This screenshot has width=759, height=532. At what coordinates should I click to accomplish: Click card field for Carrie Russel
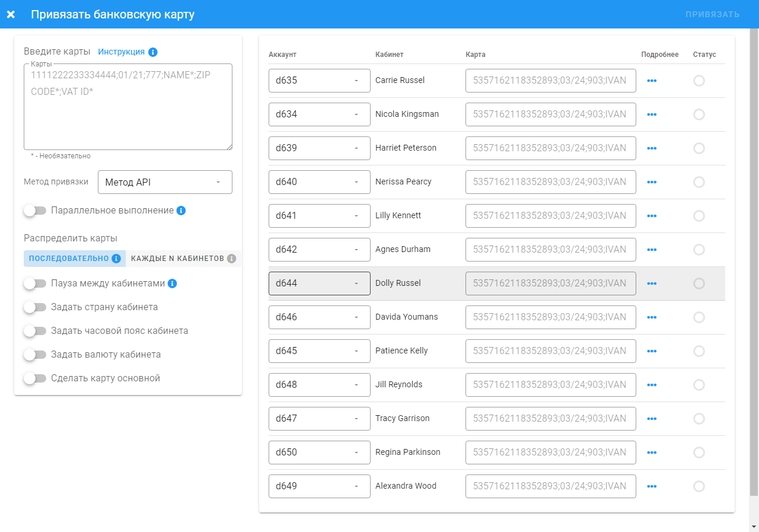point(551,81)
